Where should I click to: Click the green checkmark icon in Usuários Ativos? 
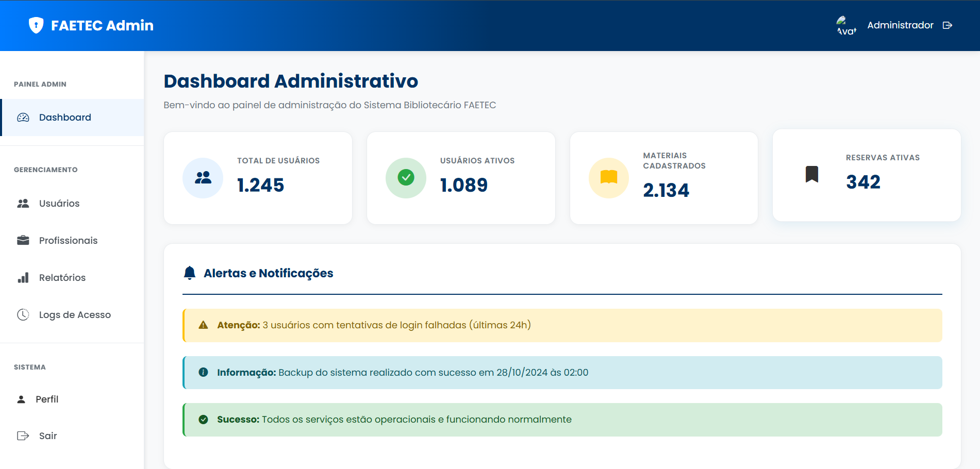[406, 178]
